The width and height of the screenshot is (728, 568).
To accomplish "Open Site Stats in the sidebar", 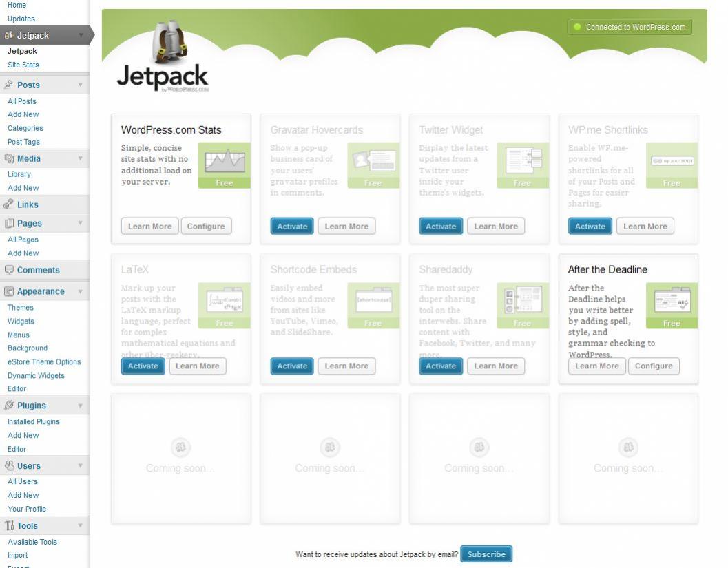I will point(23,65).
